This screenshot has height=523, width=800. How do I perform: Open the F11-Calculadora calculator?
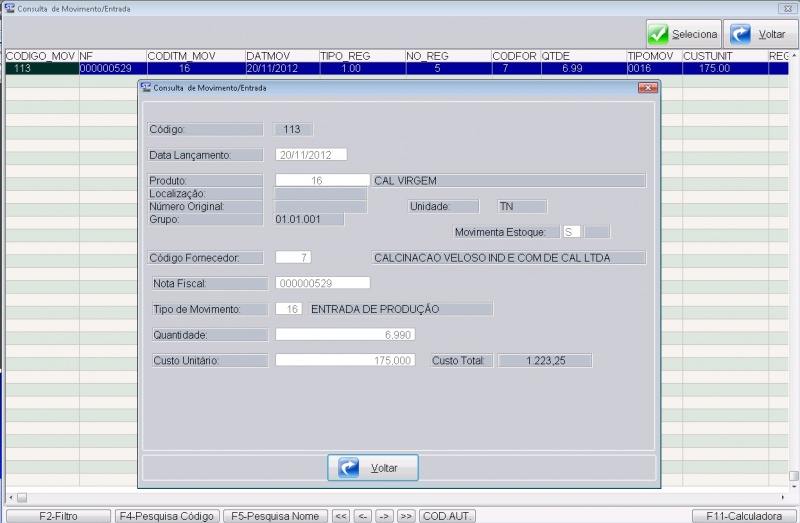tap(743, 516)
